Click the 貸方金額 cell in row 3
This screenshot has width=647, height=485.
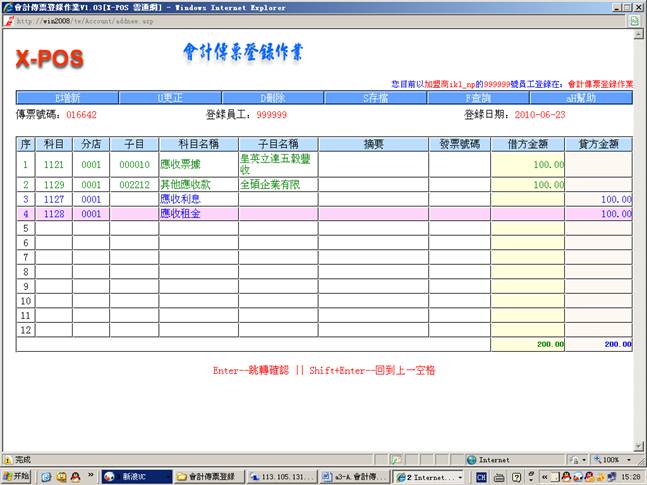coord(600,199)
